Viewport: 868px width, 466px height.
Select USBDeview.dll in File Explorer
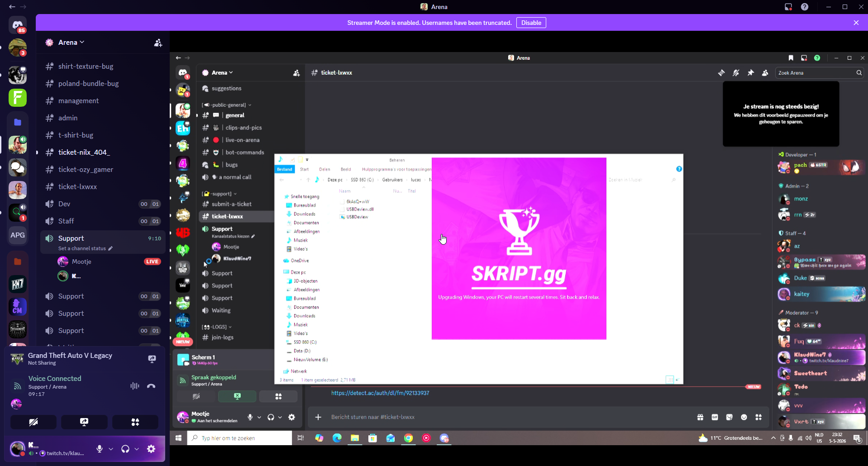pos(360,209)
